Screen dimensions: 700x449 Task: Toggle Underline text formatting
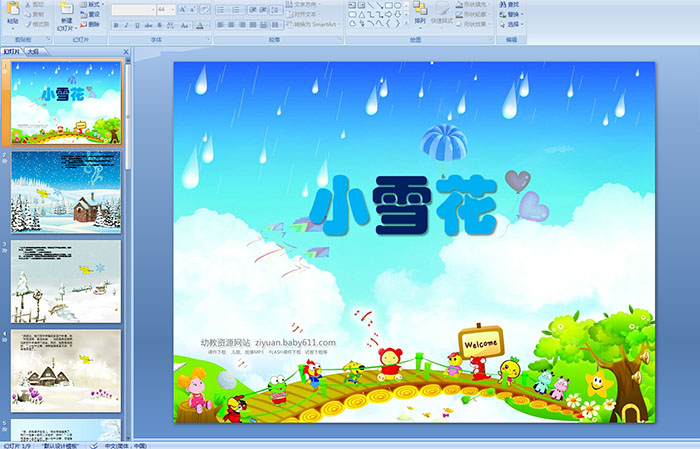click(138, 25)
